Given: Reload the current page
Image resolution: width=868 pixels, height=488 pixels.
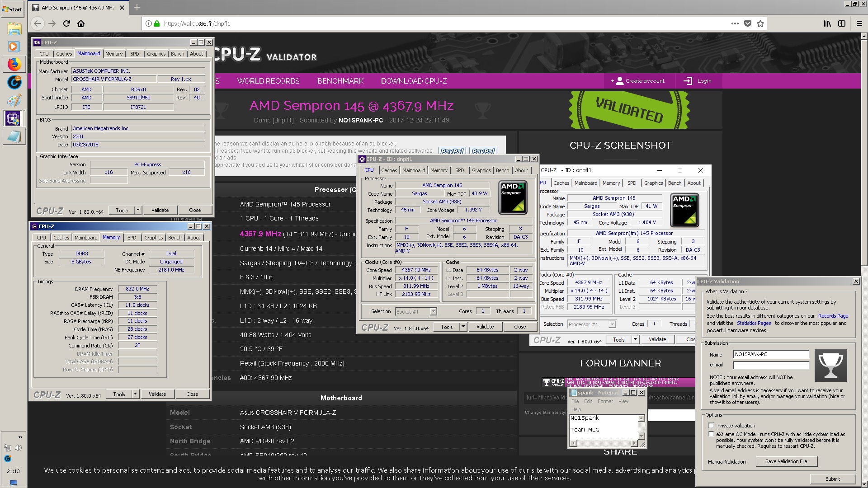Looking at the screenshot, I should (x=66, y=23).
